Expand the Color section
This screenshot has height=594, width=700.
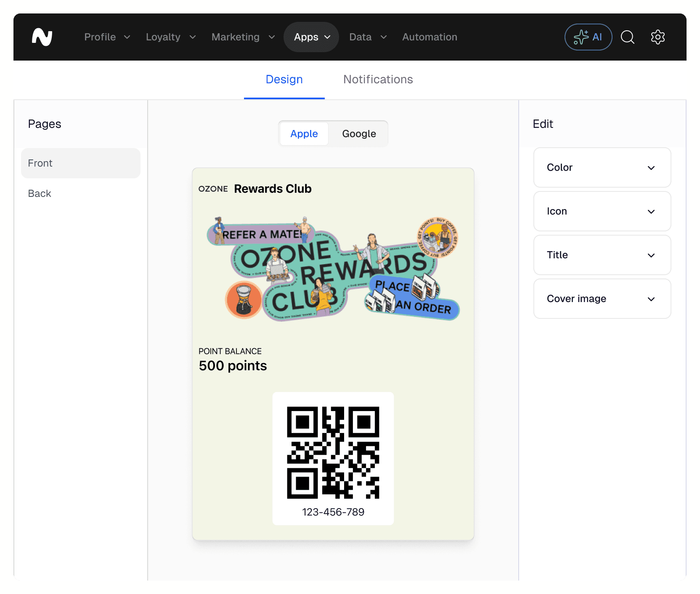coord(602,167)
